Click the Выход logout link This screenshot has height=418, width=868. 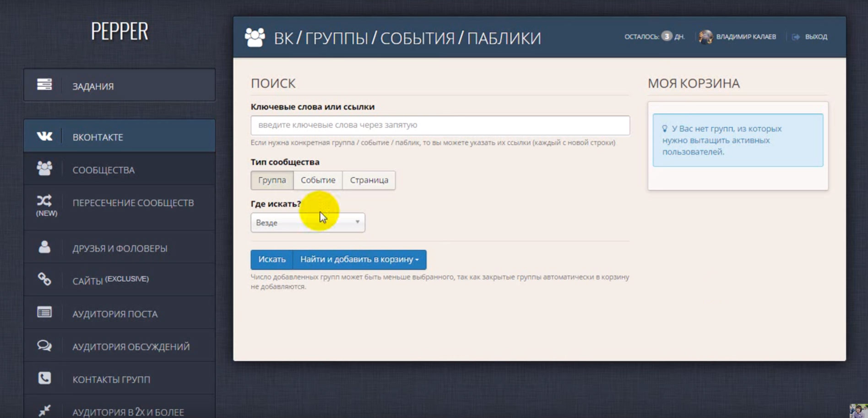coord(815,37)
